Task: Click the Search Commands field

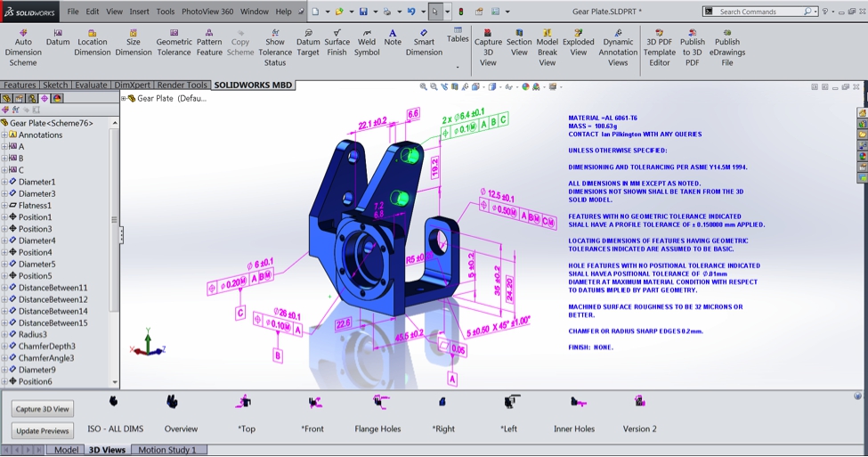Action: tap(760, 12)
